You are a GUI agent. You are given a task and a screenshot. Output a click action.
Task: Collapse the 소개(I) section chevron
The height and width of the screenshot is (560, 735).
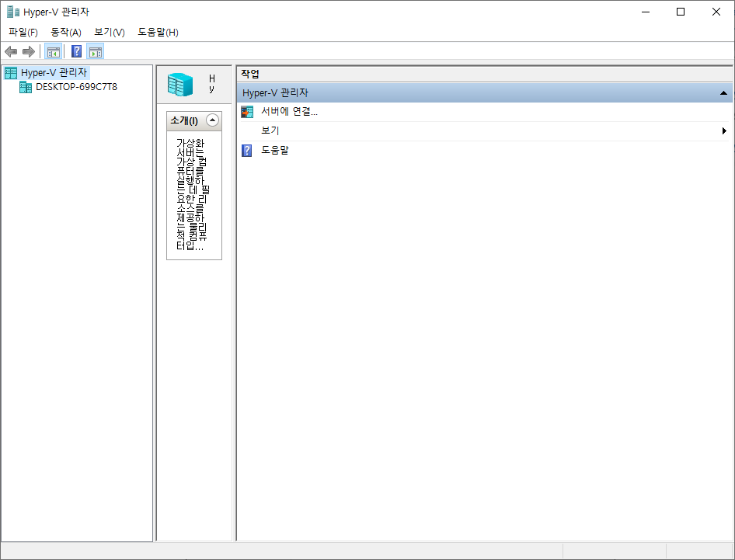tap(212, 120)
